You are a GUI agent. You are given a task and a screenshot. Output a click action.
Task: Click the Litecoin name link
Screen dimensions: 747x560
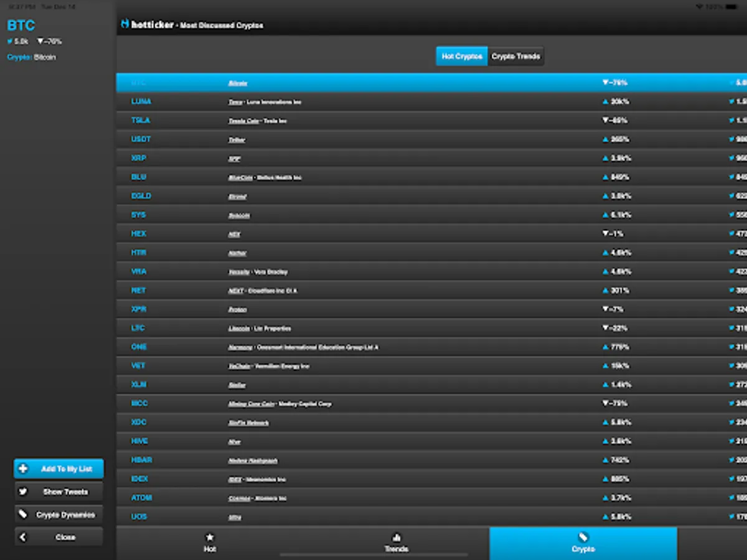pos(239,329)
